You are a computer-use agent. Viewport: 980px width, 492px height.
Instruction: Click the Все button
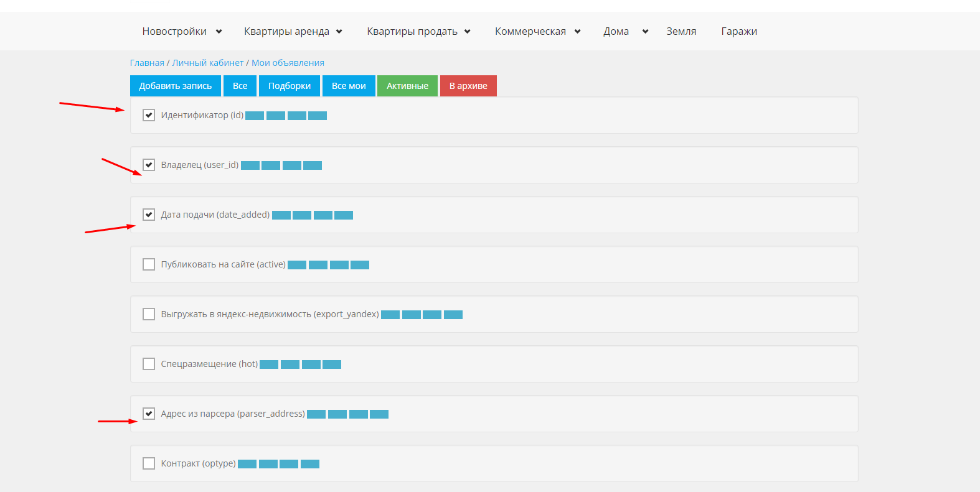pos(240,86)
